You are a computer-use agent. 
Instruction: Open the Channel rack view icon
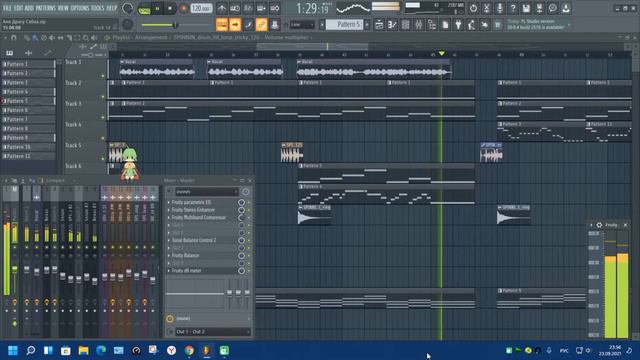tap(405, 25)
